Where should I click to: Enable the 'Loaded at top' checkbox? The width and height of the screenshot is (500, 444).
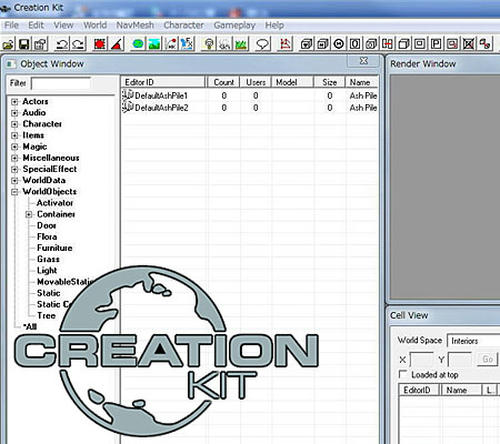tap(403, 374)
